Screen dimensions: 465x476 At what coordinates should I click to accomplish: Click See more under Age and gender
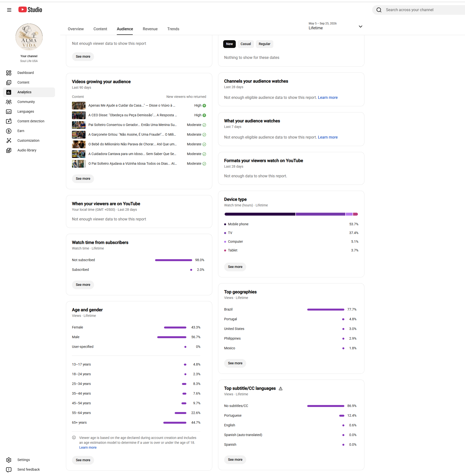[x=83, y=460]
